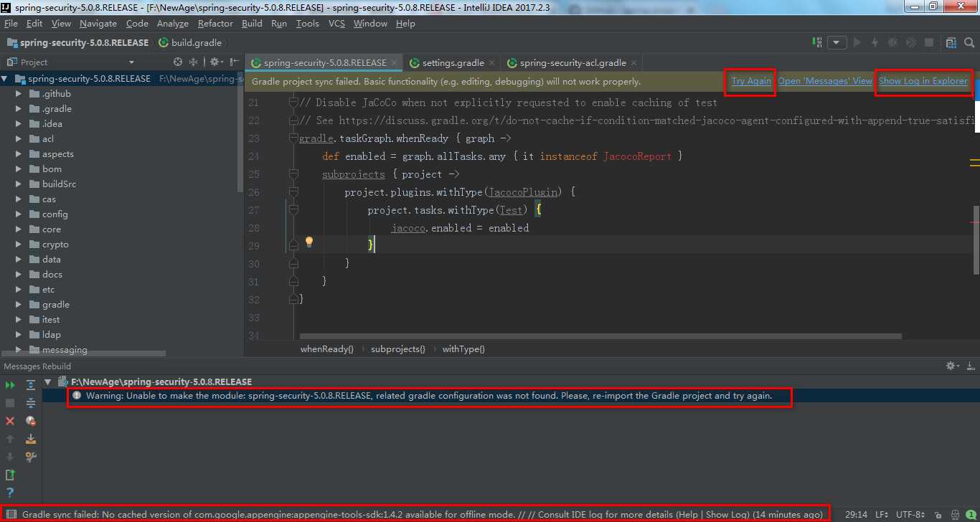Change UTF-8 file encoding in status bar
Image resolution: width=980 pixels, height=522 pixels.
click(911, 515)
